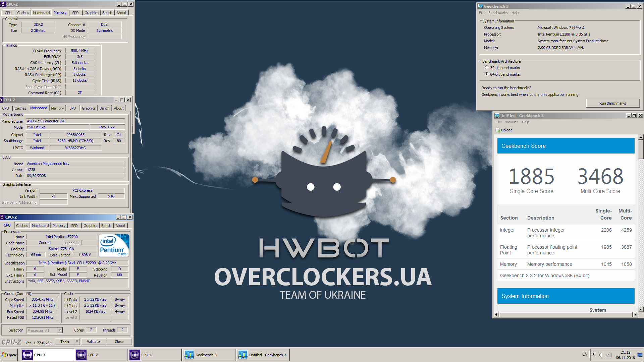The image size is (644, 362).
Task: Activate the first CPU-Z taskbar icon
Action: point(28,355)
